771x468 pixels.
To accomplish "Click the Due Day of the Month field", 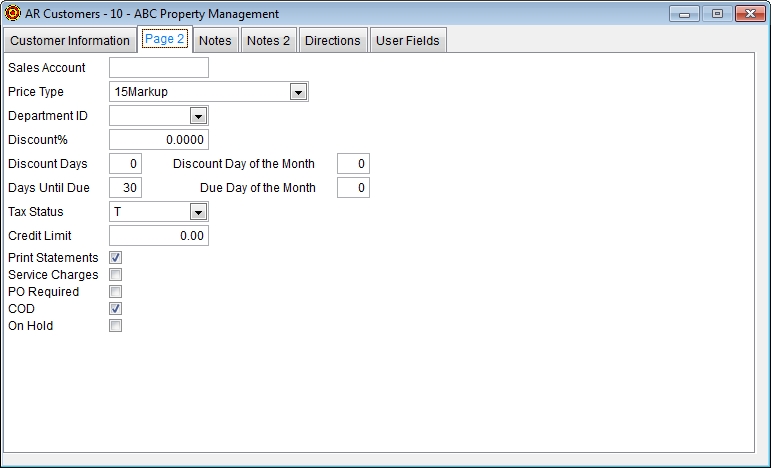I will pos(353,188).
